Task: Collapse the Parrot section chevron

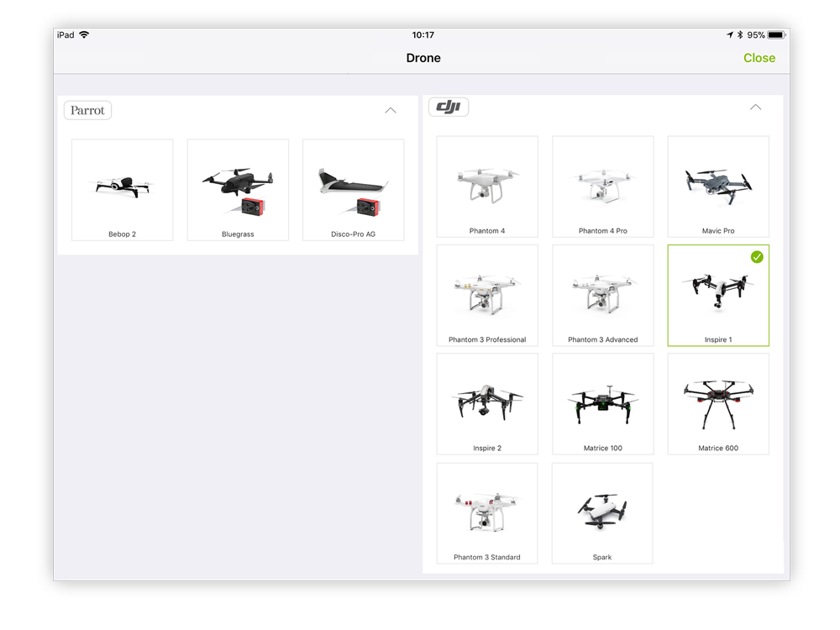Action: 391,110
